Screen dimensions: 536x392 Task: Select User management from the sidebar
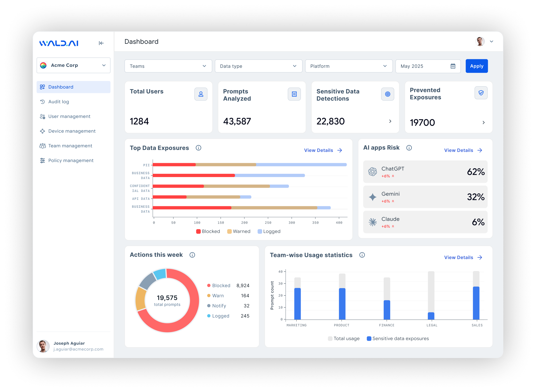coord(69,116)
